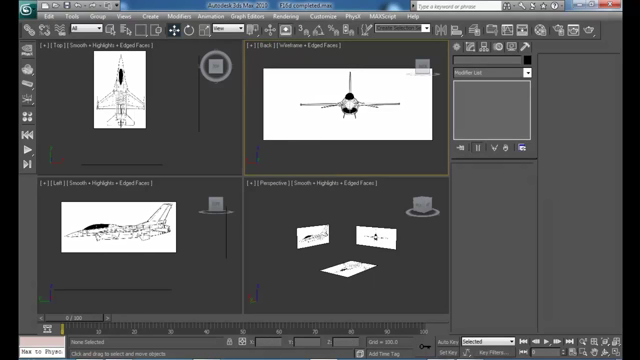Screen dimensions: 640x360
Task: Open Render Setup dialog
Action: click(x=558, y=30)
